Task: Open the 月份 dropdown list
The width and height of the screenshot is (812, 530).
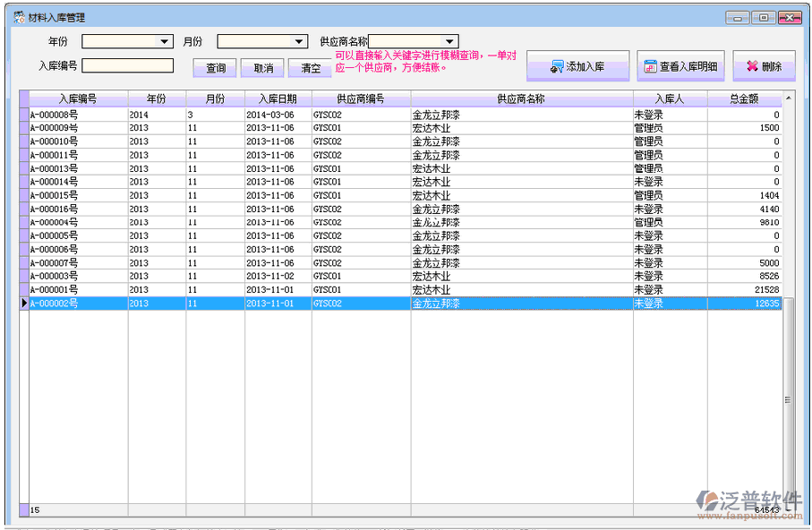Action: coord(300,41)
